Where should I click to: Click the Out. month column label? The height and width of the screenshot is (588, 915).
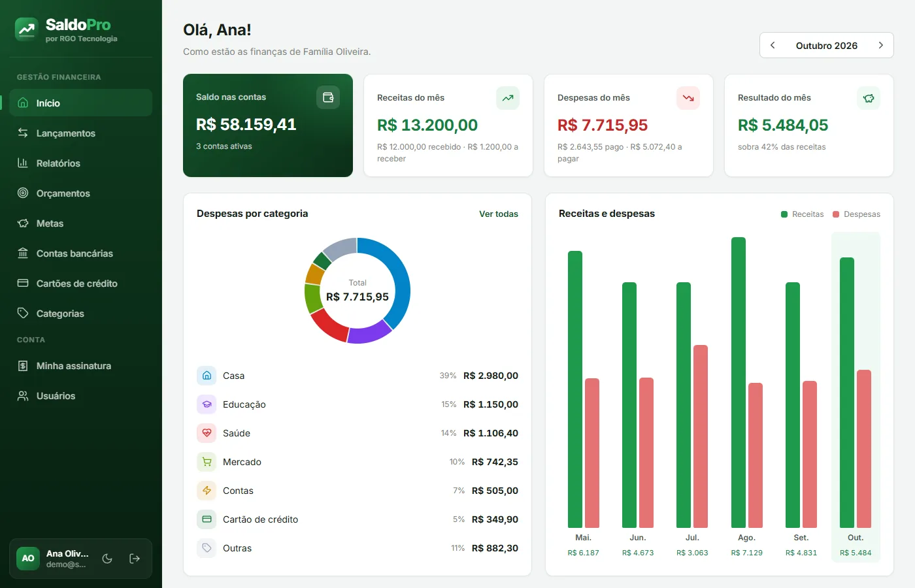pyautogui.click(x=856, y=538)
